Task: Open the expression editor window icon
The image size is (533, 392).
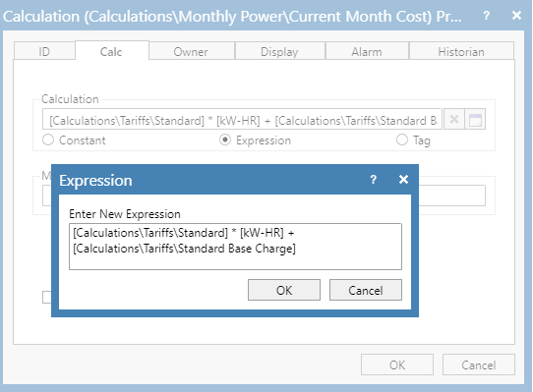Action: (x=475, y=119)
